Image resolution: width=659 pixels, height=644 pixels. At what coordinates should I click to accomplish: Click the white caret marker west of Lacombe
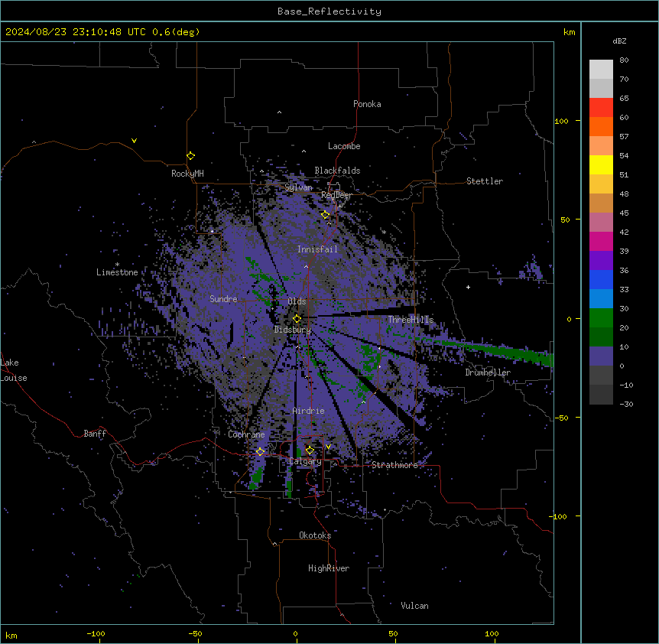click(304, 151)
